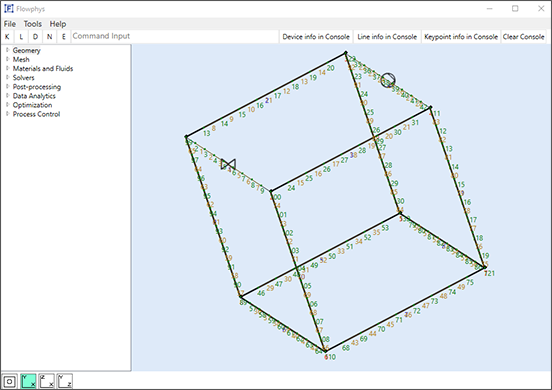Image resolution: width=552 pixels, height=390 pixels.
Task: Click the Flowphys app icon in the title bar
Action: 9,8
